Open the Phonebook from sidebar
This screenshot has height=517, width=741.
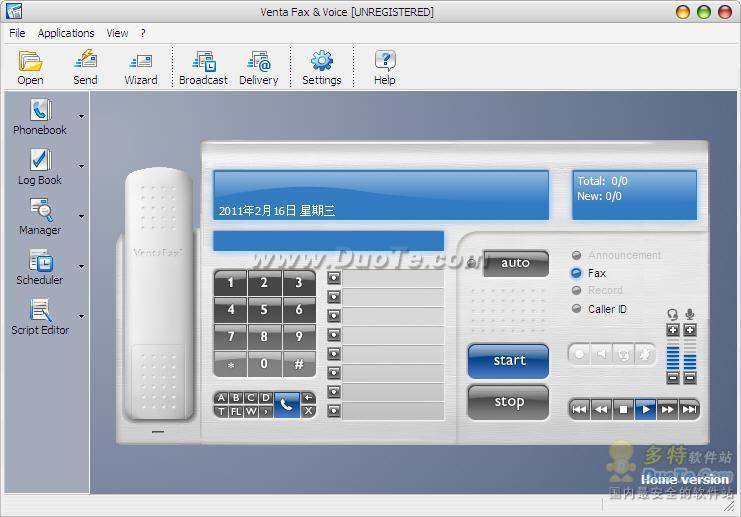pyautogui.click(x=40, y=117)
